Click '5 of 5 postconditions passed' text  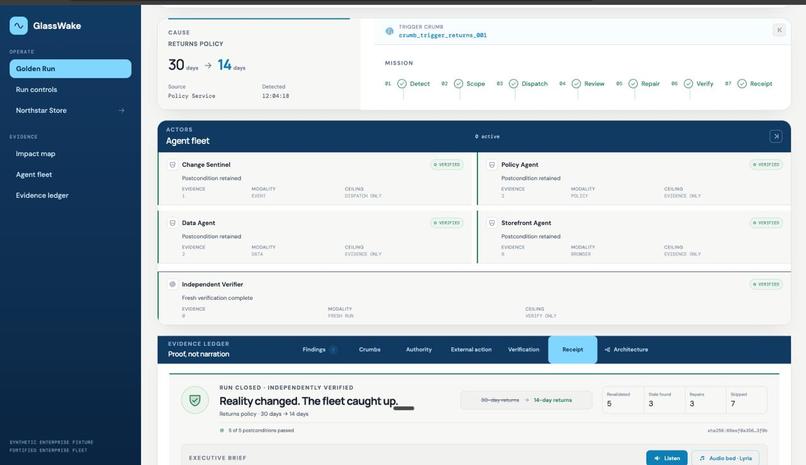pos(261,431)
